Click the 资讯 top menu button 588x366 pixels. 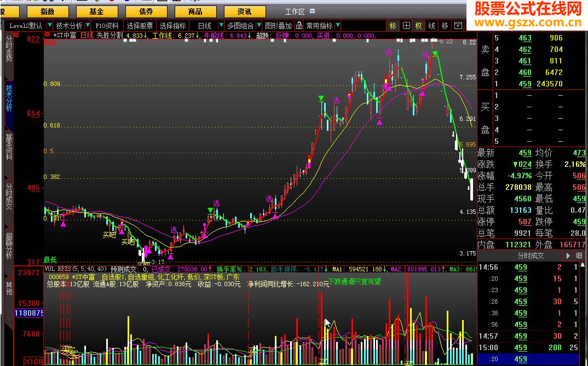[x=245, y=11]
